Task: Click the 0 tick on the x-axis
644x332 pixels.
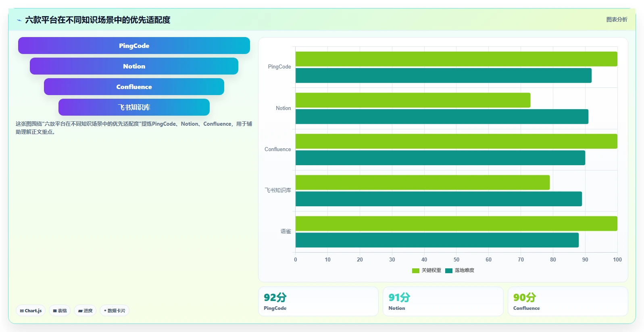Action: (x=296, y=259)
